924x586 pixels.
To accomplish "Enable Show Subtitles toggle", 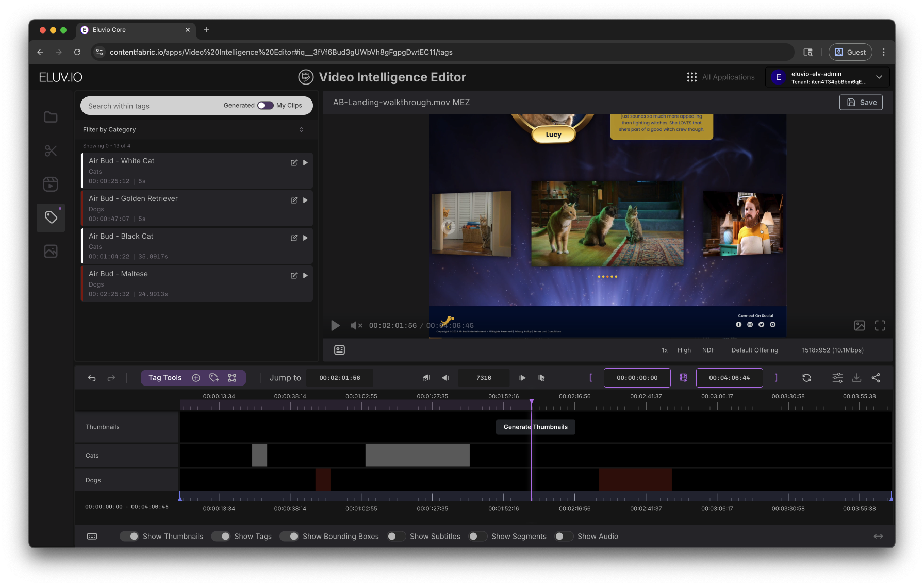I will [396, 536].
